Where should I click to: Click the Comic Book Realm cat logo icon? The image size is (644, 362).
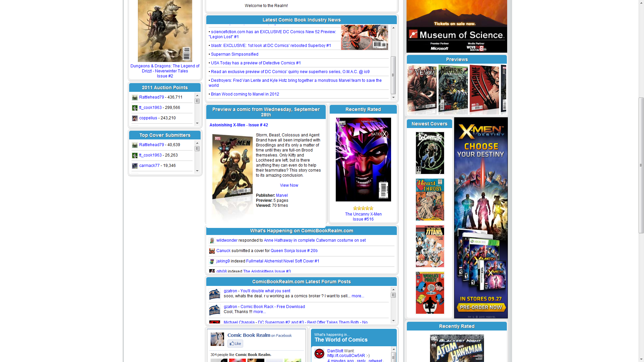(x=217, y=339)
